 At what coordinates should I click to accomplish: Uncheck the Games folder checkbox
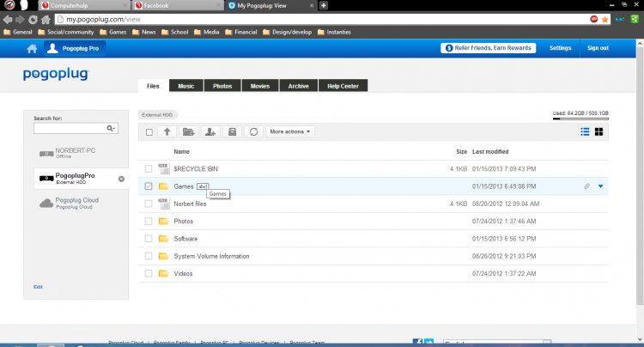149,186
